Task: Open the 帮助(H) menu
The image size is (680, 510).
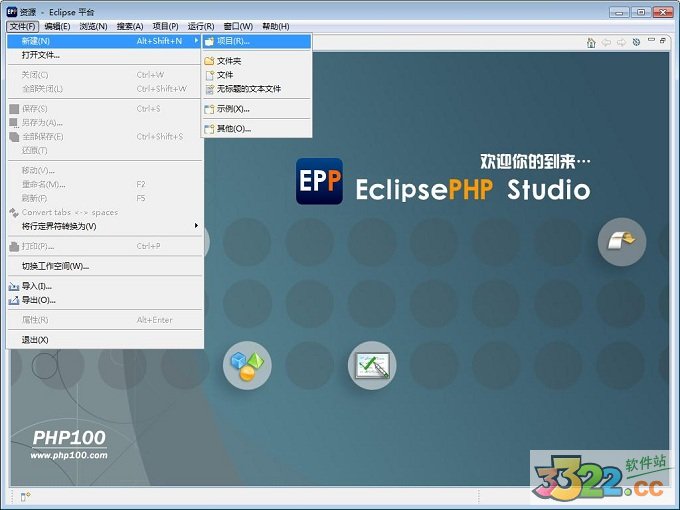Action: coord(275,26)
